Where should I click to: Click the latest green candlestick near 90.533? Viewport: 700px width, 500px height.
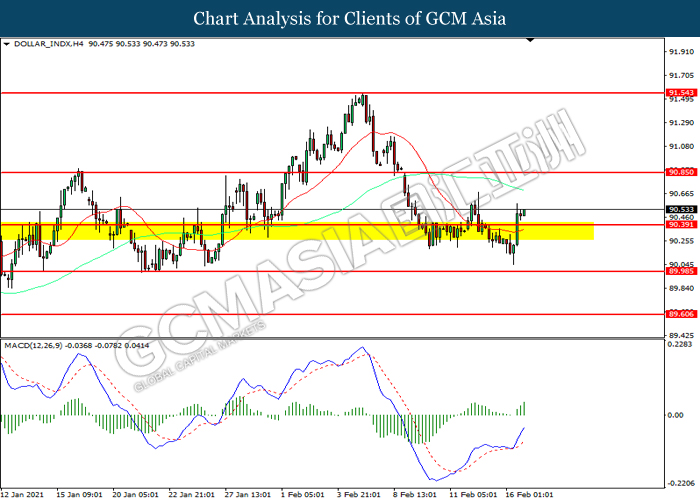(524, 212)
